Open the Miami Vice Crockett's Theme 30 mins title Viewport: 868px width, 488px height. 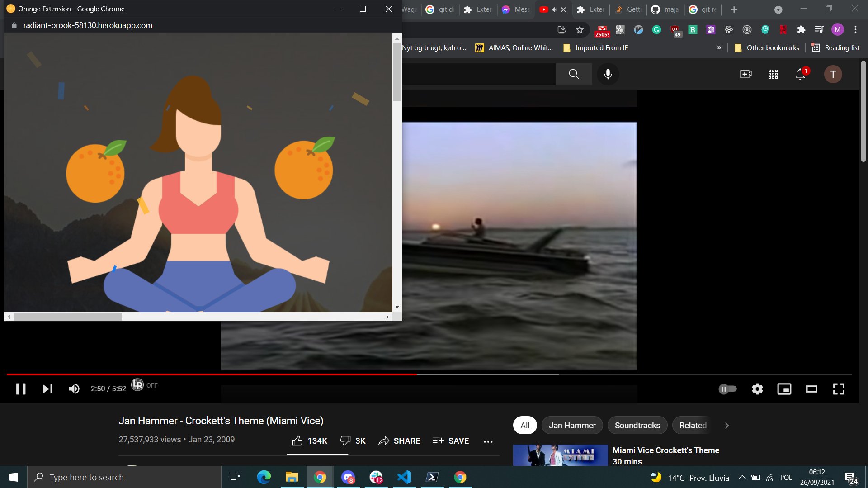tap(665, 455)
